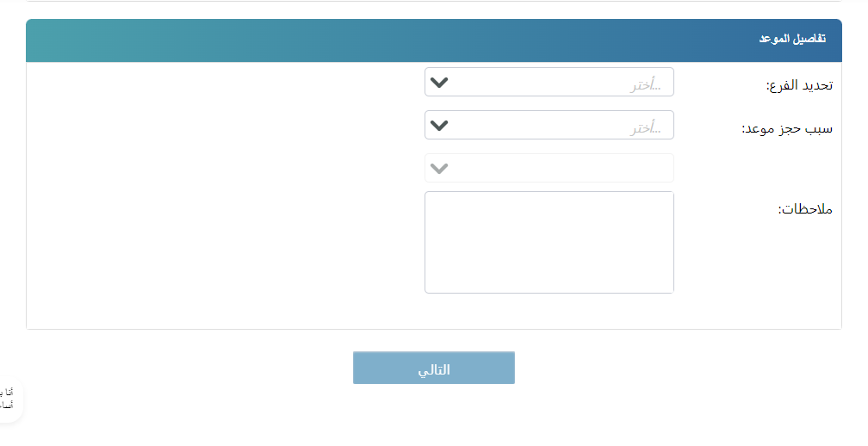Click the chevron arrow in تحديد الفرع dropdown
The image size is (868, 446).
click(439, 83)
